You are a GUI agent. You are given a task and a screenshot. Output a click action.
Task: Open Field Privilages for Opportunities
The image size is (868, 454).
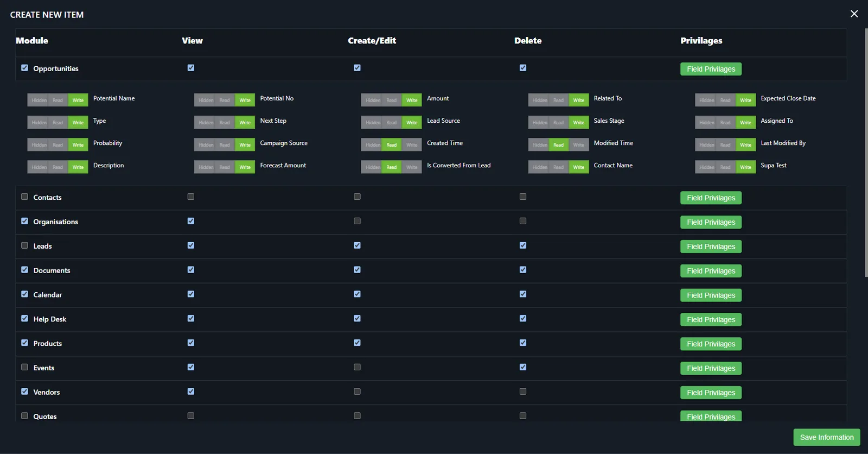711,69
